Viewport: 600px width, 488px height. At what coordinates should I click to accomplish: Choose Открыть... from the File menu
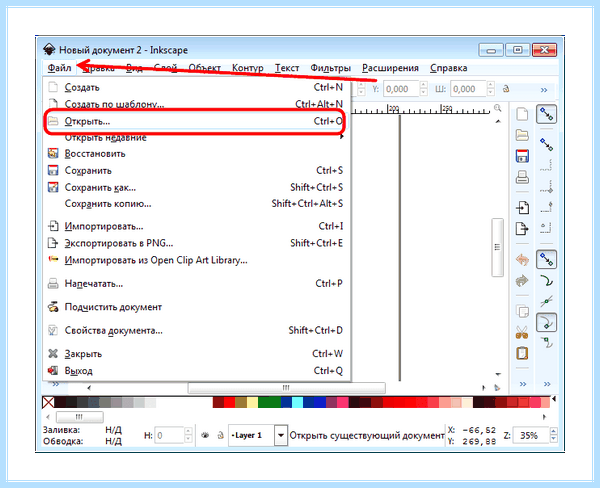click(x=196, y=121)
